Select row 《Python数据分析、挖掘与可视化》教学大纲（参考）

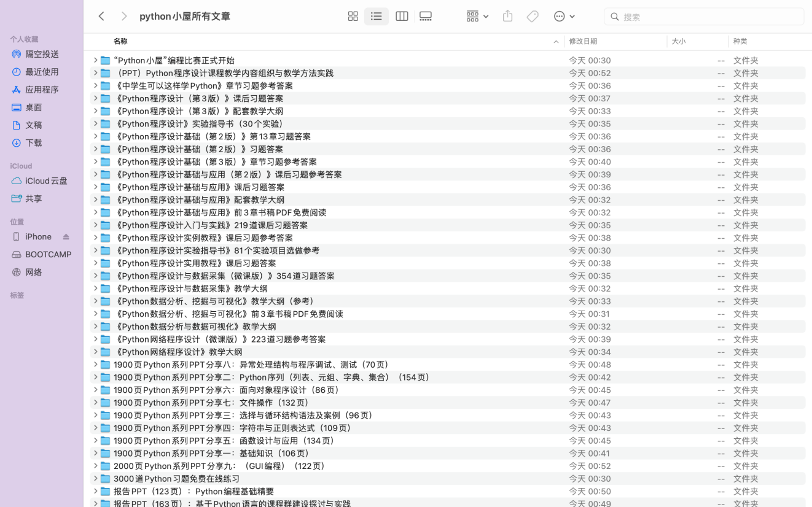pos(448,301)
